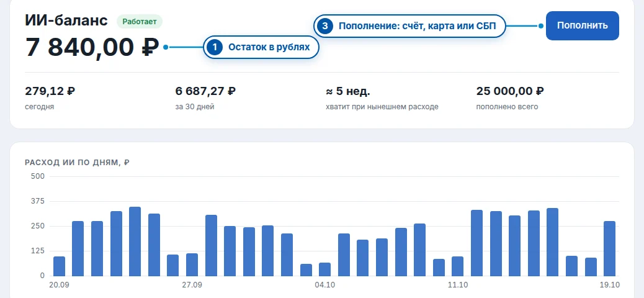Click the 04.10 date label
The image size is (644, 298).
(x=324, y=285)
